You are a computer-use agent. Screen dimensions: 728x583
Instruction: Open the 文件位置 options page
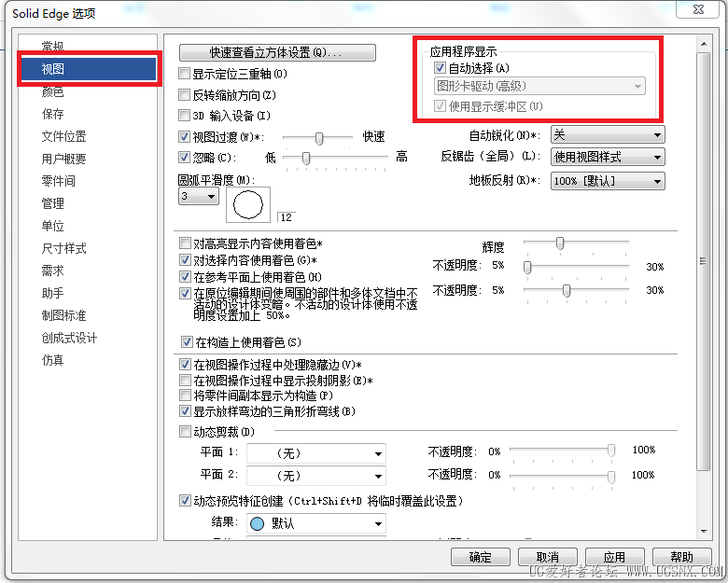pyautogui.click(x=63, y=136)
